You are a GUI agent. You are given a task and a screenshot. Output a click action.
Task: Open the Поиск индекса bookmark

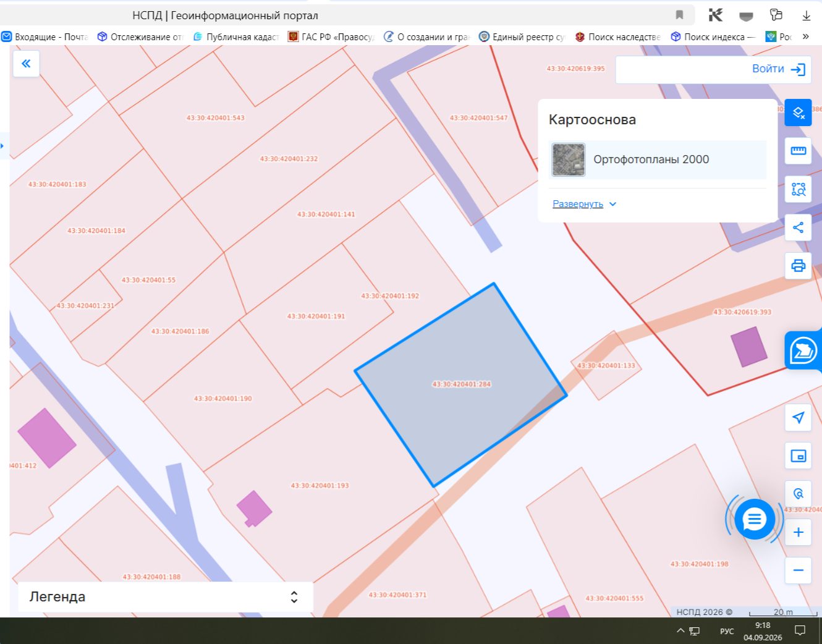[x=713, y=37]
